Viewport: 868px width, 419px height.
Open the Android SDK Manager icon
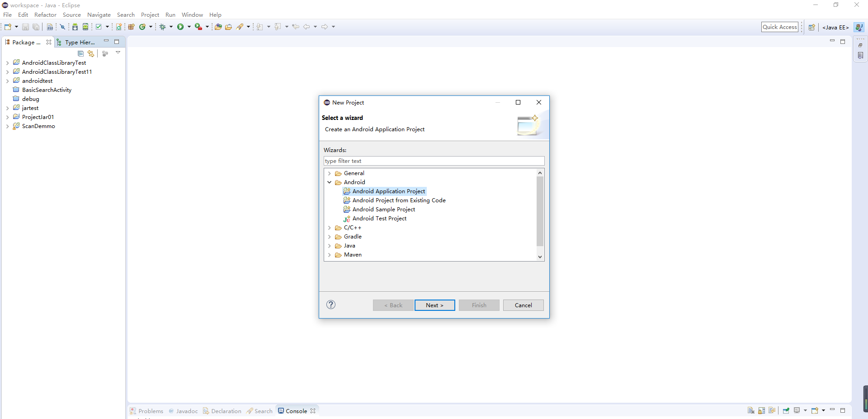pyautogui.click(x=75, y=27)
